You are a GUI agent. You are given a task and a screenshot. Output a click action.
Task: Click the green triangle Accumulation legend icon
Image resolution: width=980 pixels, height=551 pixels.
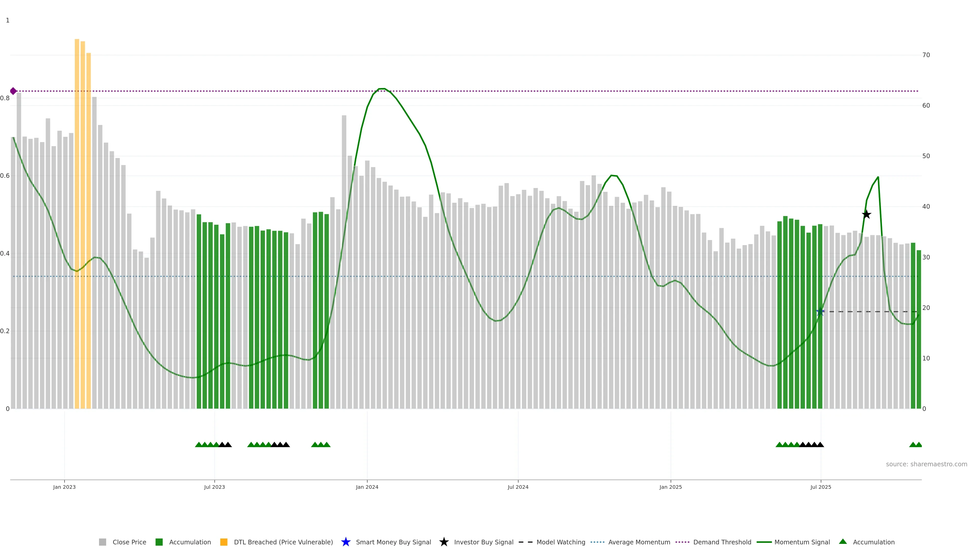tap(843, 542)
